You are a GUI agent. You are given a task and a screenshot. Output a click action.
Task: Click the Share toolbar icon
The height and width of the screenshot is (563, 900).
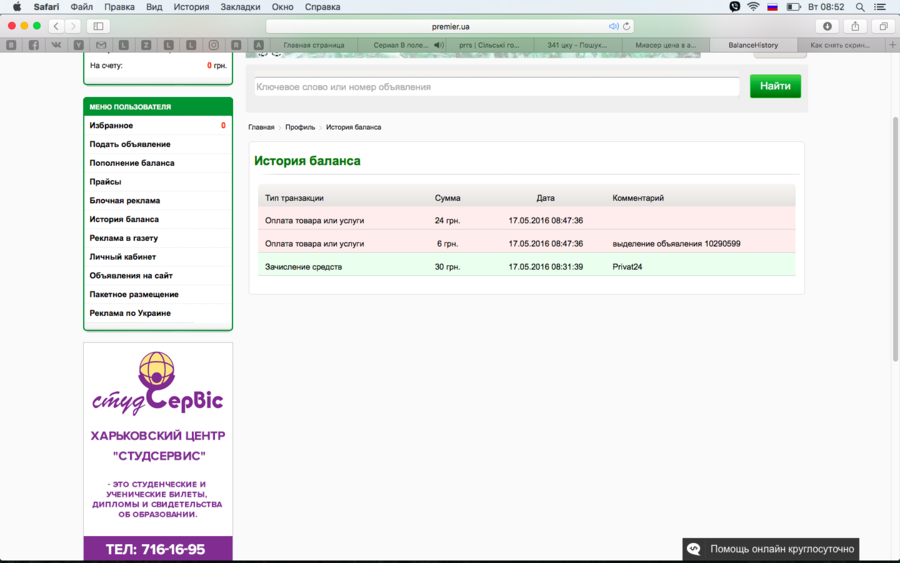point(855,26)
